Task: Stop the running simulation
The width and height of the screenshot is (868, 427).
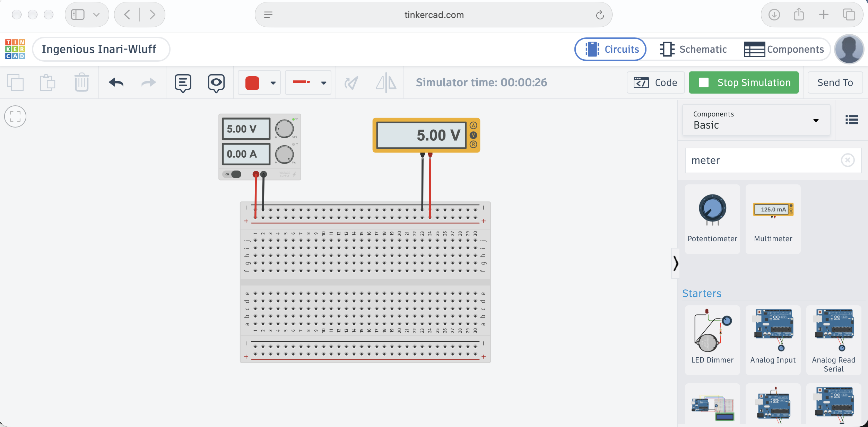Action: point(744,82)
